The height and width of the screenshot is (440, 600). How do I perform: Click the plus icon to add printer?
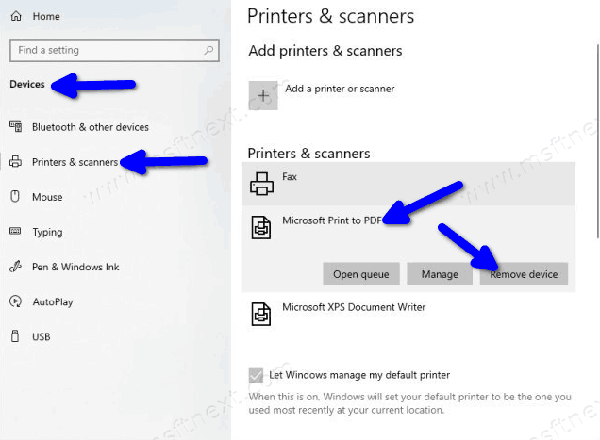click(x=263, y=95)
